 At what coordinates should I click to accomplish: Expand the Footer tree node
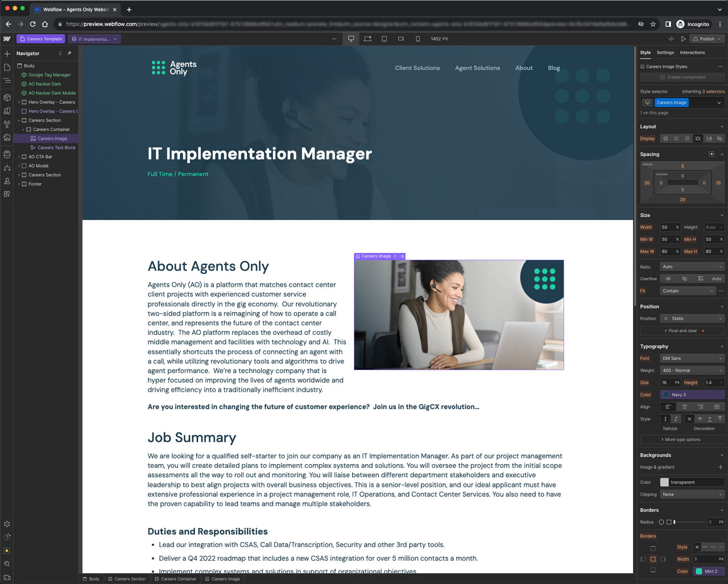19,184
